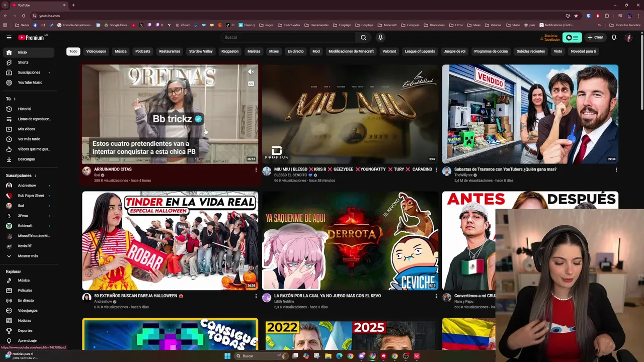644x362 pixels.
Task: Select the Reggaeton filter chip
Action: [x=230, y=51]
